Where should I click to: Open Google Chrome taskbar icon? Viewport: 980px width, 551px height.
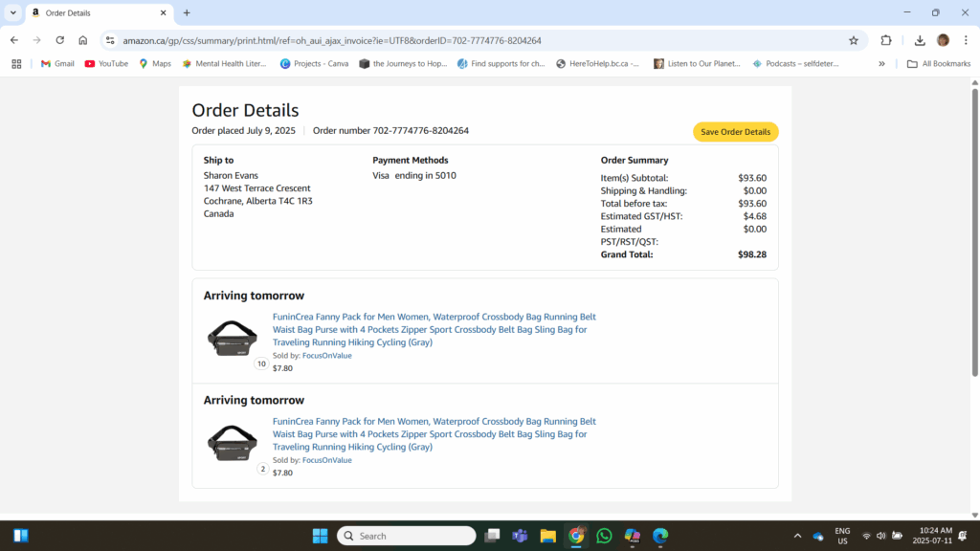[576, 536]
